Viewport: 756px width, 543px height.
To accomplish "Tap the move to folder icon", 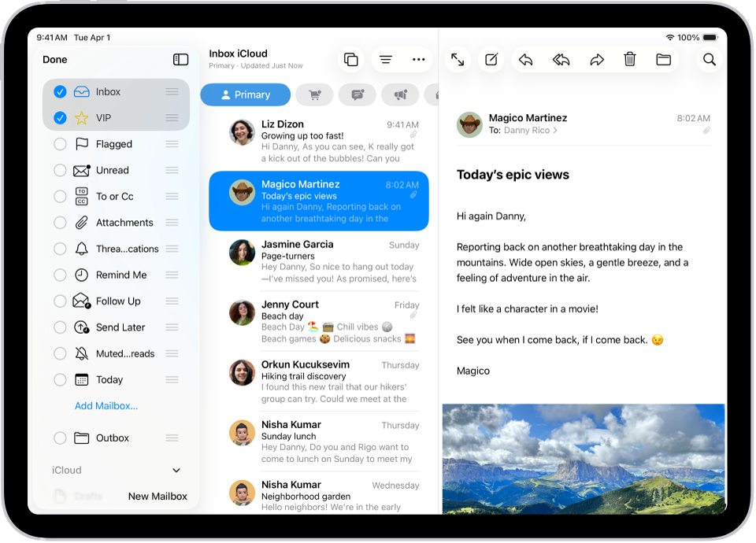I will click(x=663, y=59).
